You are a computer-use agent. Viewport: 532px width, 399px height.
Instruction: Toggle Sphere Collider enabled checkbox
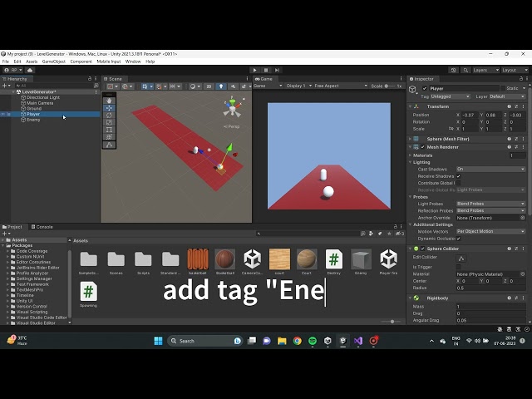coord(423,249)
